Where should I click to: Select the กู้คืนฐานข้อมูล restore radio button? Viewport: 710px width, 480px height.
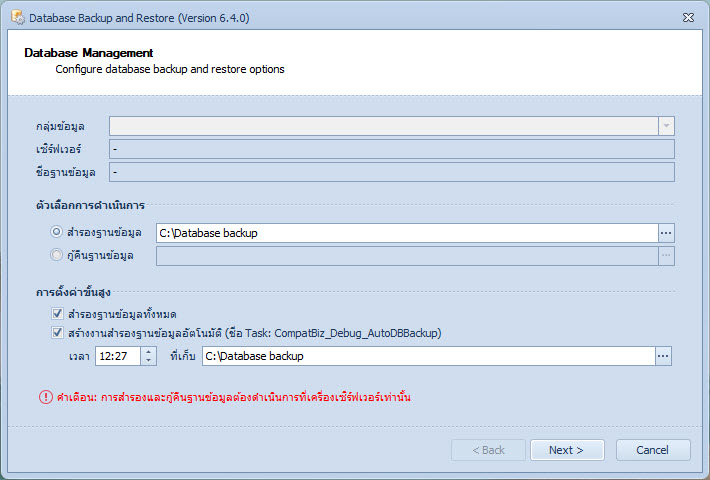coord(56,255)
